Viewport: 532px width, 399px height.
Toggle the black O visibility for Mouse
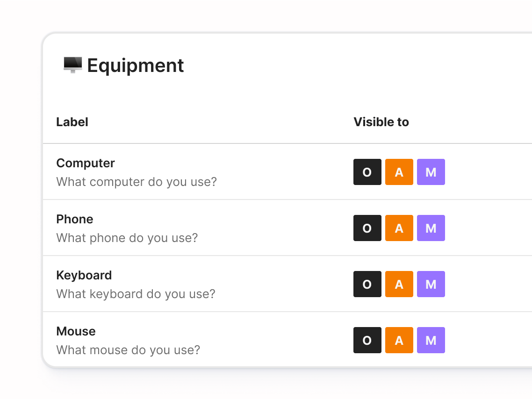[367, 340]
